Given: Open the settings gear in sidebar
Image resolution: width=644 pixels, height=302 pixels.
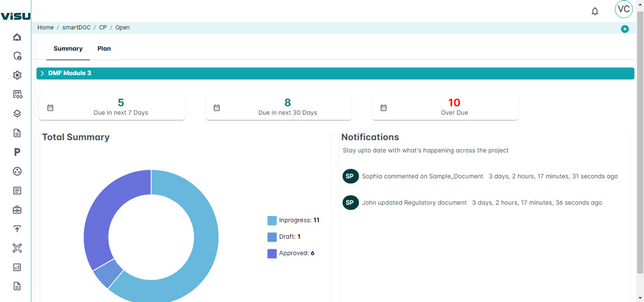Looking at the screenshot, I should [17, 75].
